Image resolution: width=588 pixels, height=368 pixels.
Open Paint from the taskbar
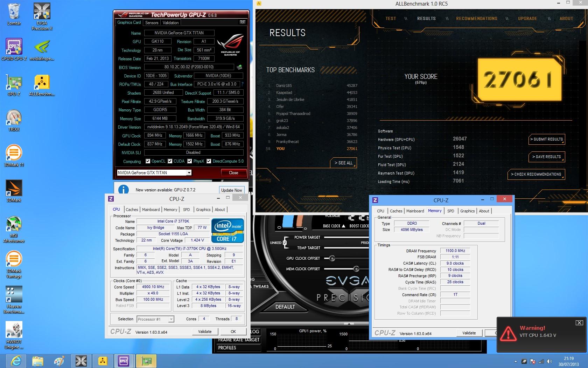pos(59,361)
